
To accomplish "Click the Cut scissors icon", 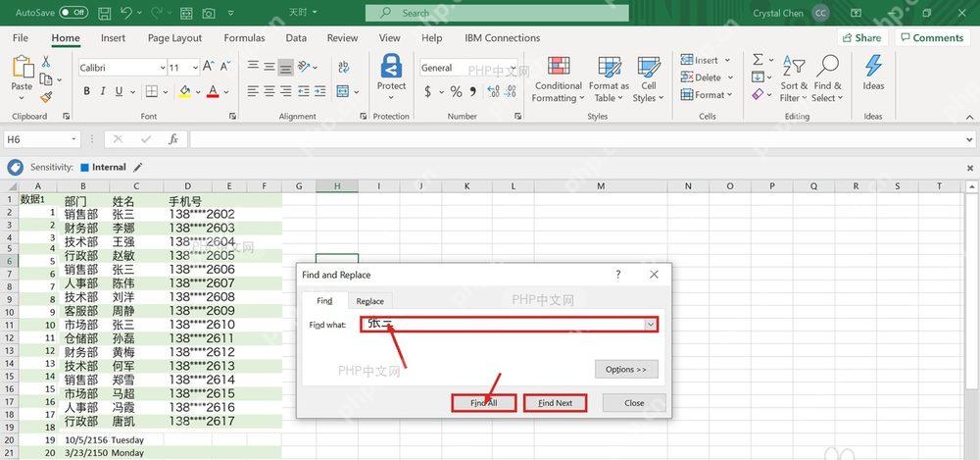I will coord(46,62).
